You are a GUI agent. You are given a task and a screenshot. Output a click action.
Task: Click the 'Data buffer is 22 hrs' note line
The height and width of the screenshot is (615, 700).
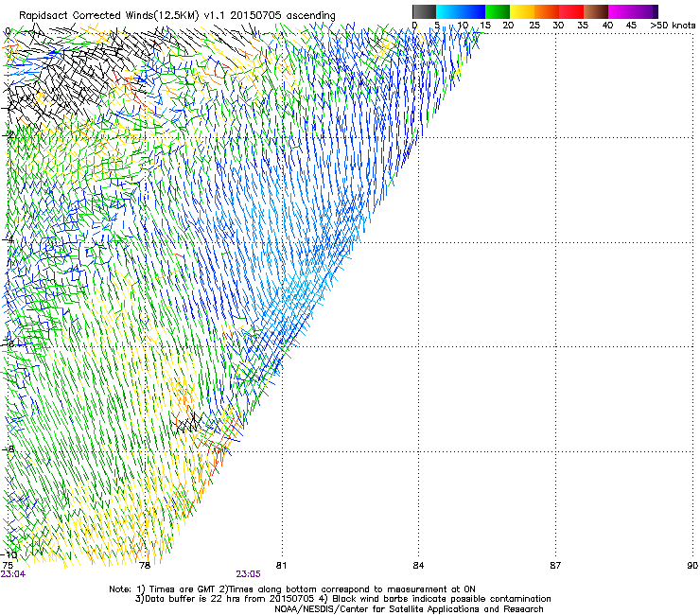coord(342,599)
